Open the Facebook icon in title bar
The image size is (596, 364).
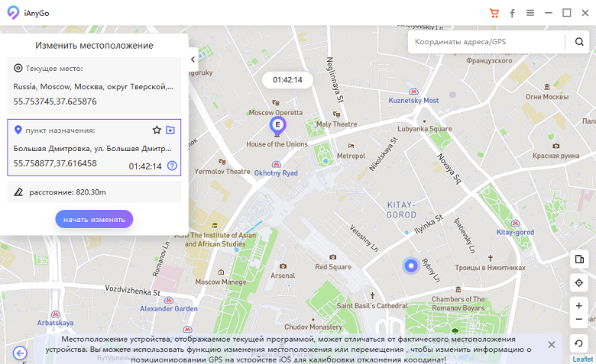[513, 14]
